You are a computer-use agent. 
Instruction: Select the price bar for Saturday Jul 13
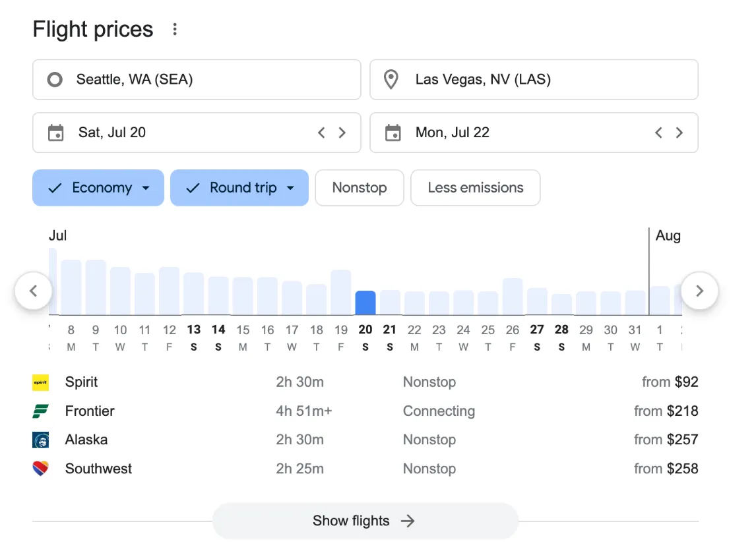(x=194, y=294)
